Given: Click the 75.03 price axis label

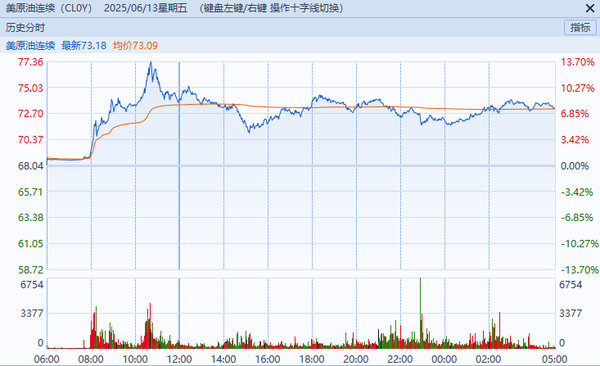Looking at the screenshot, I should 31,88.
